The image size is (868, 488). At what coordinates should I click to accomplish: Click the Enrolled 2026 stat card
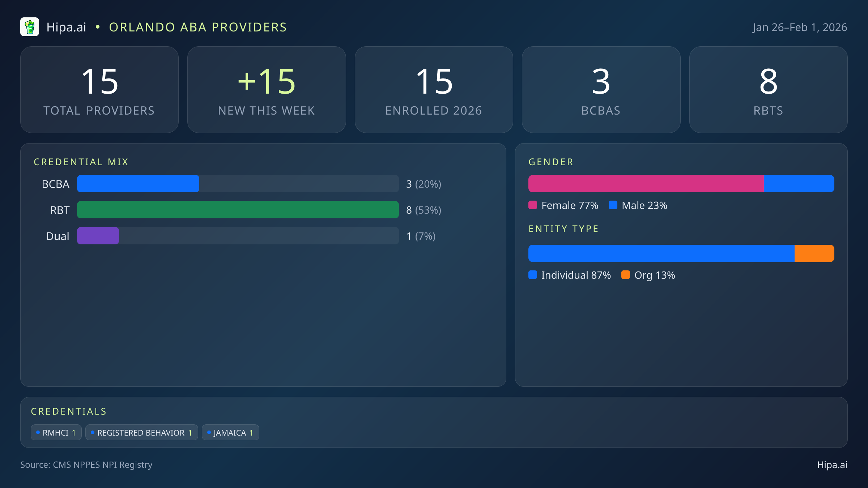click(x=434, y=90)
